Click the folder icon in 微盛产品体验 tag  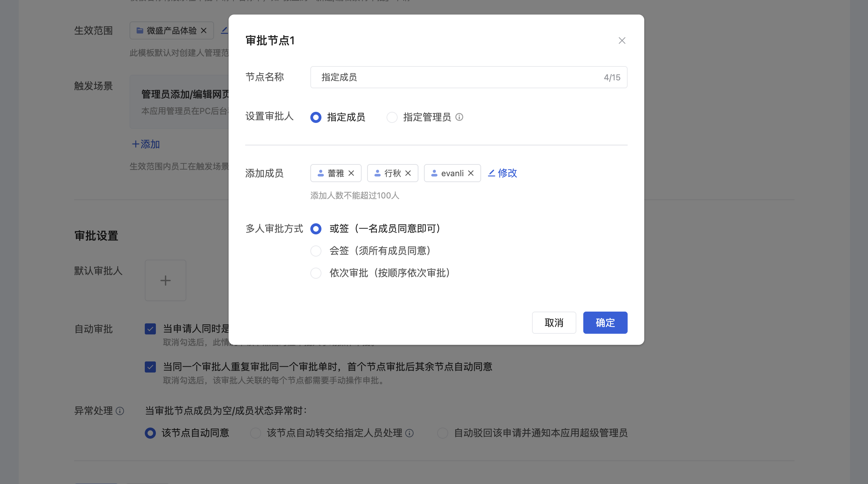pos(140,30)
